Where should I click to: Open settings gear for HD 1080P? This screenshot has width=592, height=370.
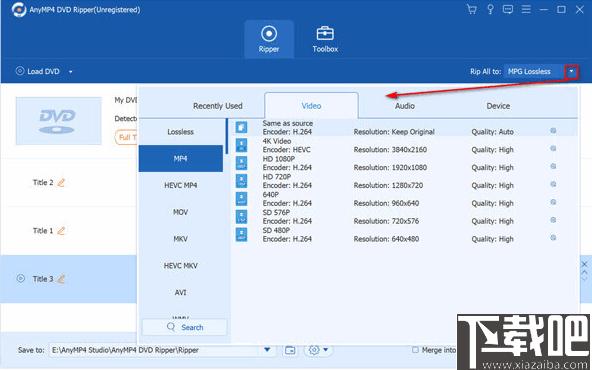click(x=553, y=166)
